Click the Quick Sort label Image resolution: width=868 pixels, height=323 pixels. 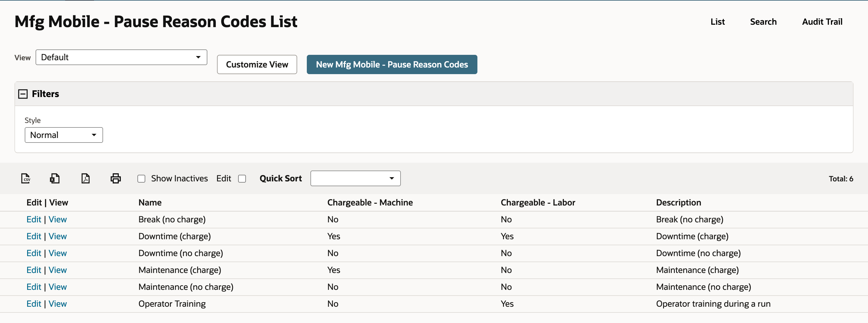pos(281,178)
